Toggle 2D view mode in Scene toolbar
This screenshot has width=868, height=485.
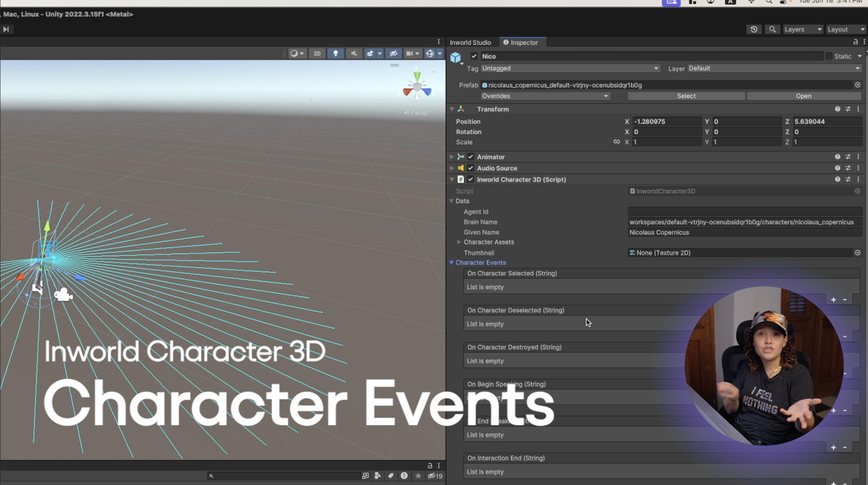317,53
